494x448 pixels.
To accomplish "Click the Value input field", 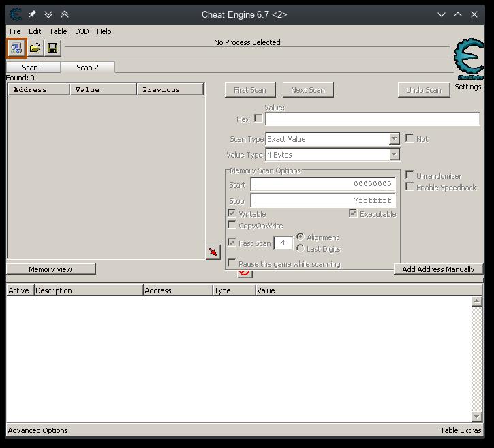I will tap(373, 119).
